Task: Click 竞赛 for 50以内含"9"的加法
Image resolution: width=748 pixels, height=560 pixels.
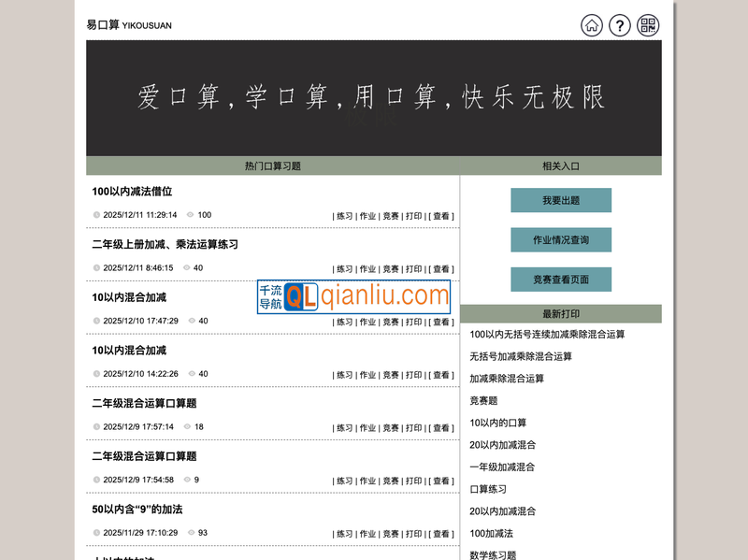Action: [x=391, y=533]
